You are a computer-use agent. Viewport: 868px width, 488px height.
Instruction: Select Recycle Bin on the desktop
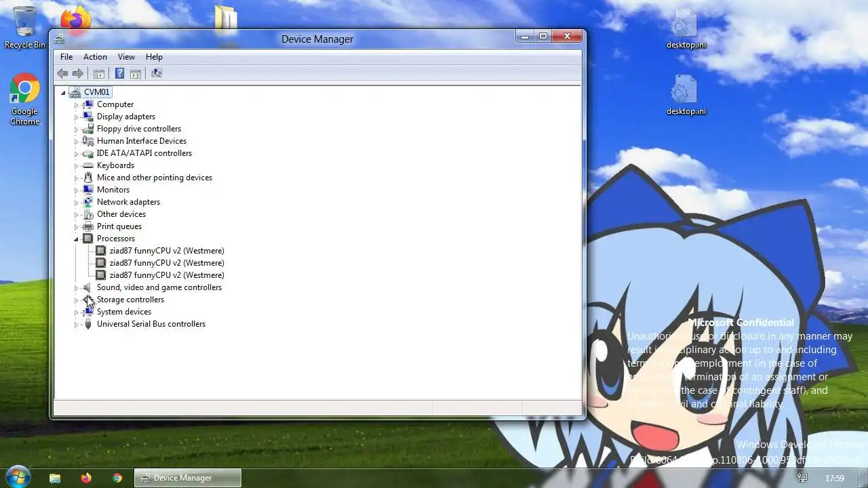point(25,28)
